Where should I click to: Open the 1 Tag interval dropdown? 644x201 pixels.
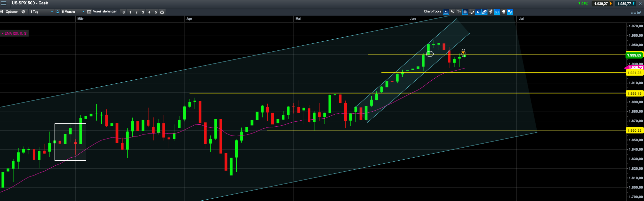[x=41, y=12]
